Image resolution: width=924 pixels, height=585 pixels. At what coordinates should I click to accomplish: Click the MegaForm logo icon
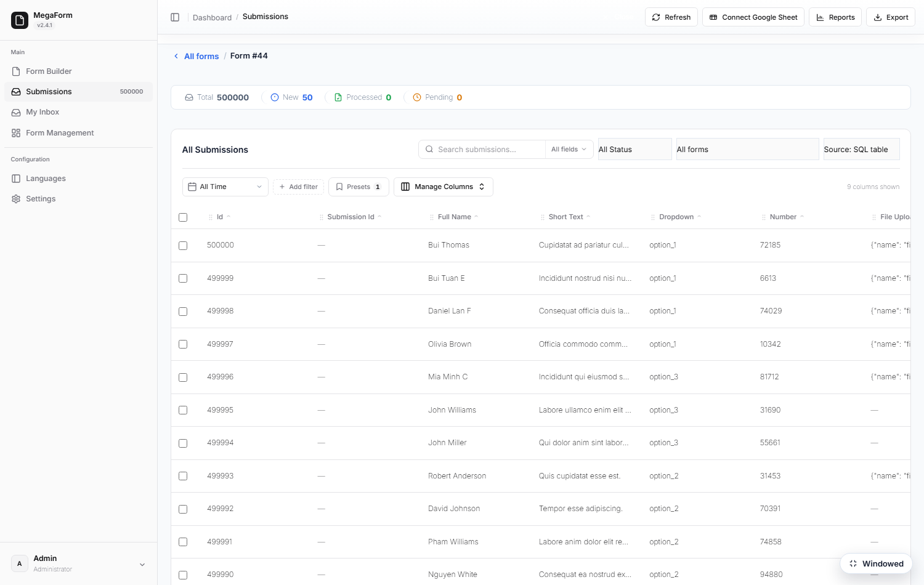pyautogui.click(x=20, y=20)
